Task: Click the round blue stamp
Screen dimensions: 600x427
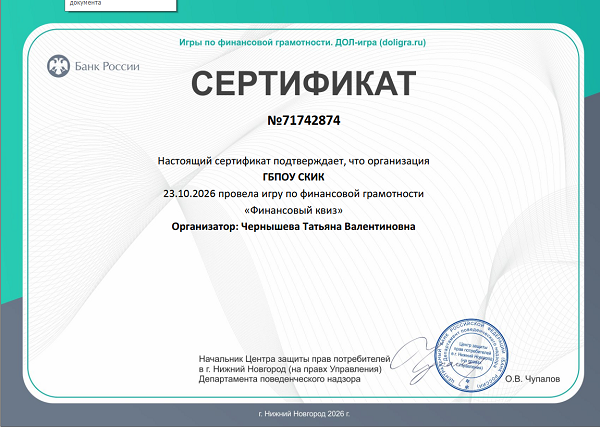Action: pyautogui.click(x=471, y=355)
